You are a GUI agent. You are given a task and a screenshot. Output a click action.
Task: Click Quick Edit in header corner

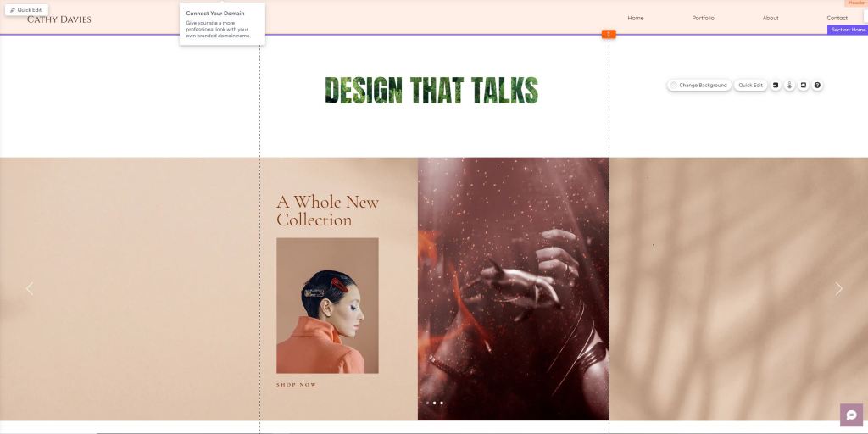click(25, 9)
